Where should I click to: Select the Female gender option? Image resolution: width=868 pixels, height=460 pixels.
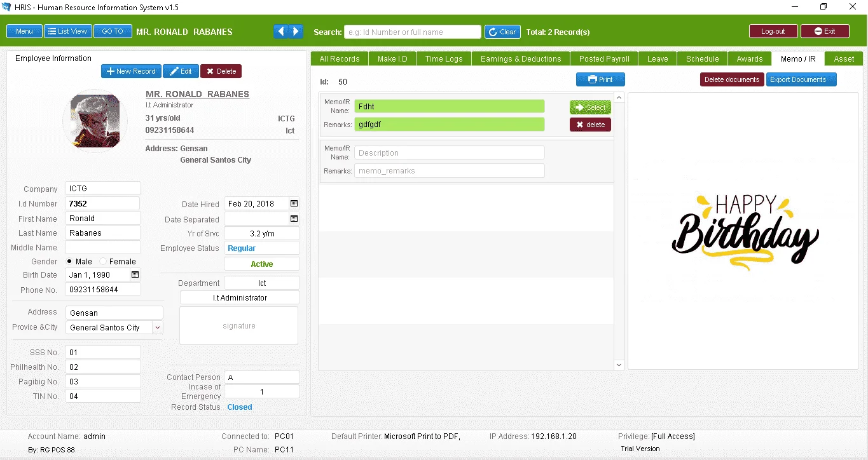coord(103,262)
